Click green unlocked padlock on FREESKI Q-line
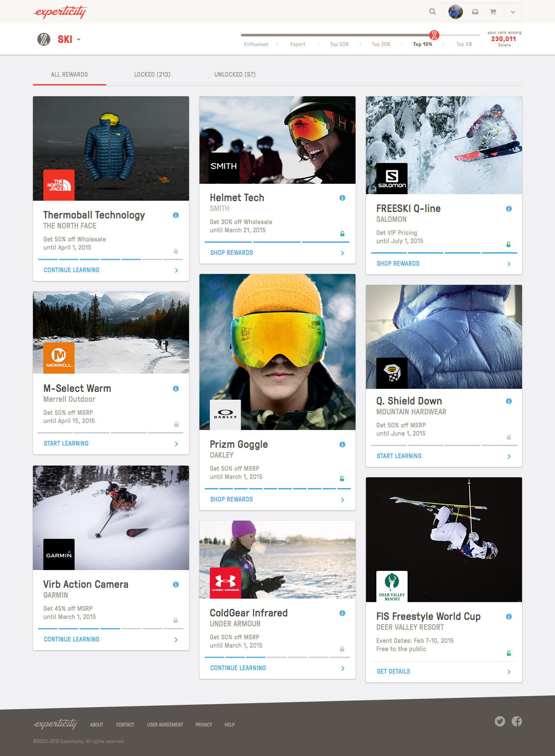This screenshot has width=555, height=756. click(509, 244)
